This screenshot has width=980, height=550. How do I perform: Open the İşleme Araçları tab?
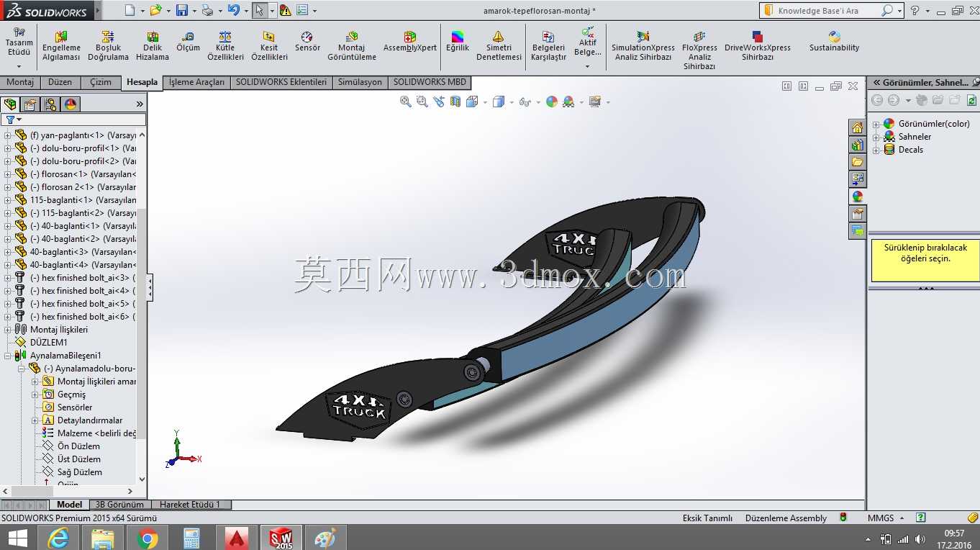[x=196, y=82]
